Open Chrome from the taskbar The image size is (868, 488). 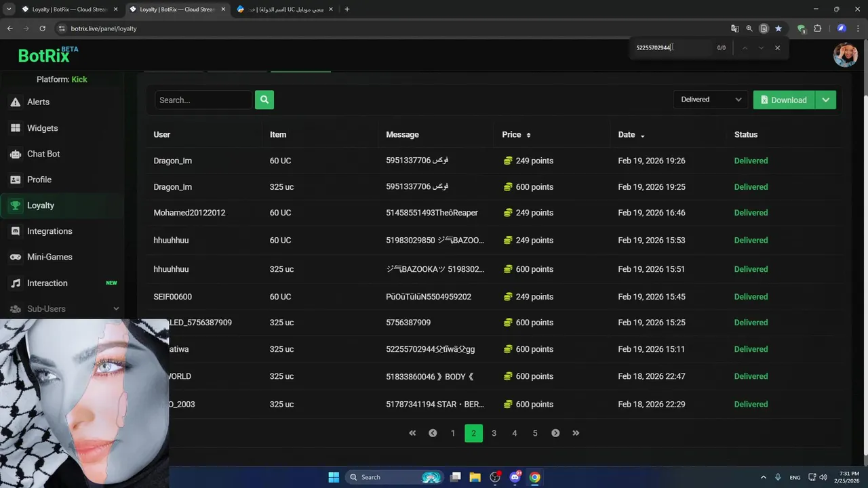coord(535,477)
